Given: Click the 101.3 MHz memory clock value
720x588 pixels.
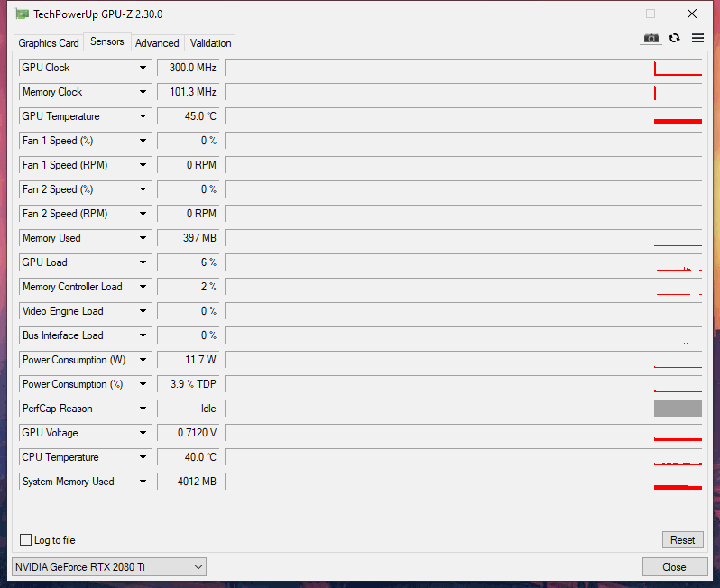Looking at the screenshot, I should 189,92.
